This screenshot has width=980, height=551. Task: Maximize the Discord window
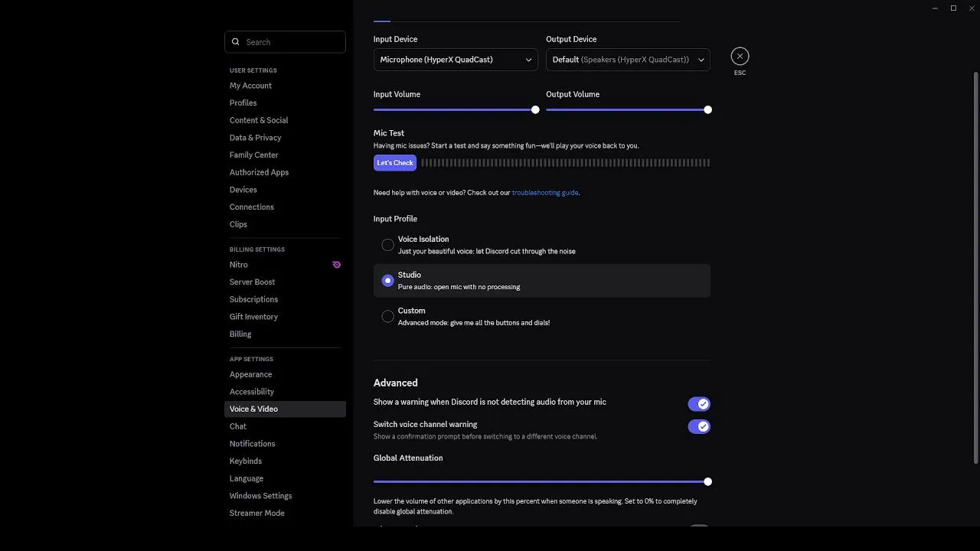click(953, 8)
